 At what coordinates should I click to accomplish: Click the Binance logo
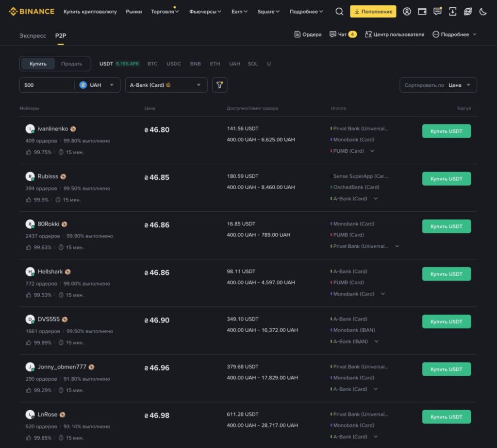pyautogui.click(x=32, y=12)
